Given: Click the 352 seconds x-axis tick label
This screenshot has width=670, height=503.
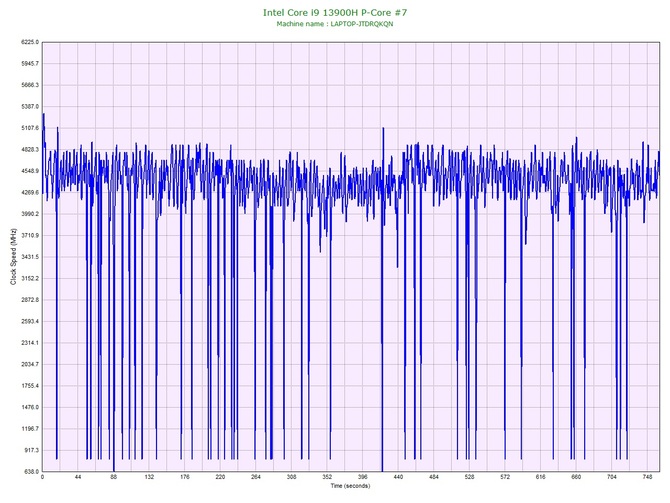Looking at the screenshot, I should click(327, 477).
